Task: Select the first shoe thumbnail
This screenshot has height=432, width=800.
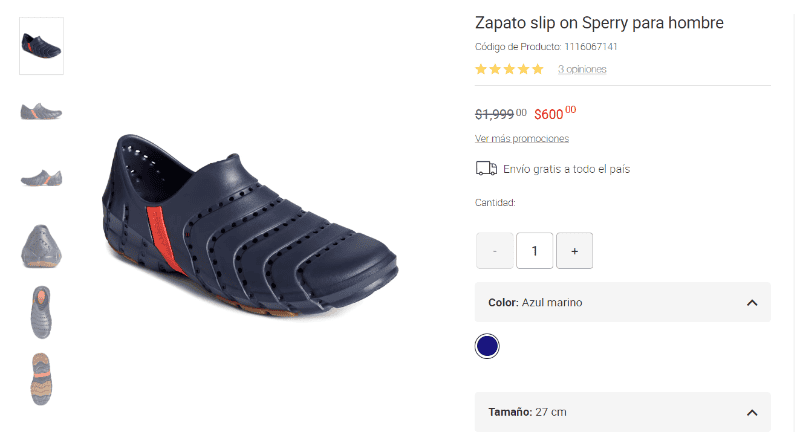Action: click(41, 46)
